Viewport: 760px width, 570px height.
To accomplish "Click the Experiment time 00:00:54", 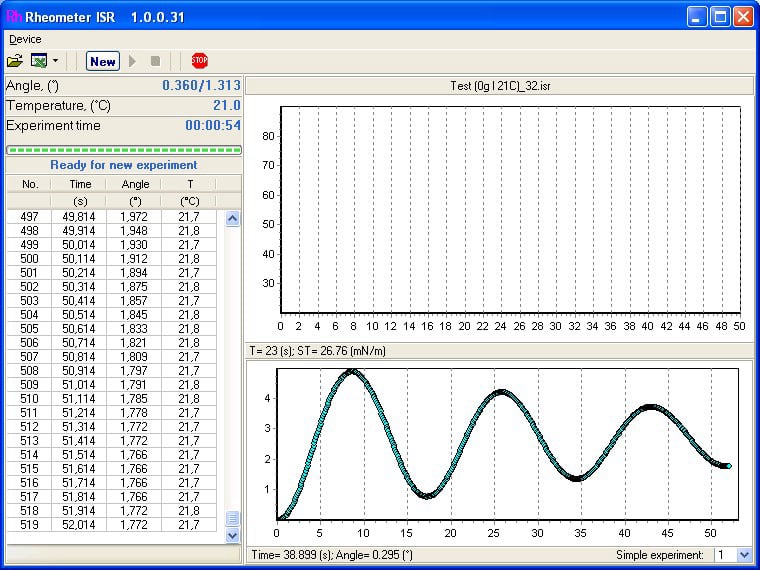I will (x=213, y=125).
